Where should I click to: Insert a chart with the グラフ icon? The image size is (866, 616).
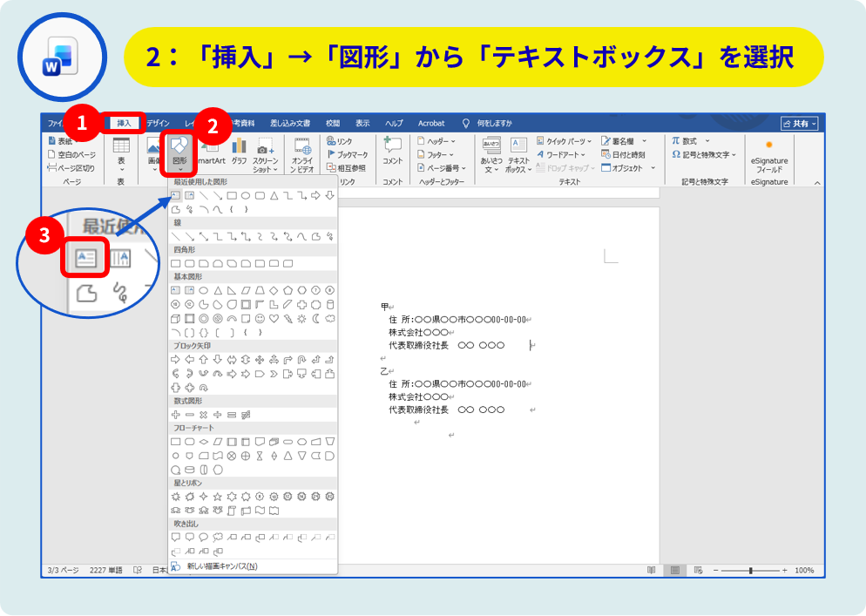[239, 149]
